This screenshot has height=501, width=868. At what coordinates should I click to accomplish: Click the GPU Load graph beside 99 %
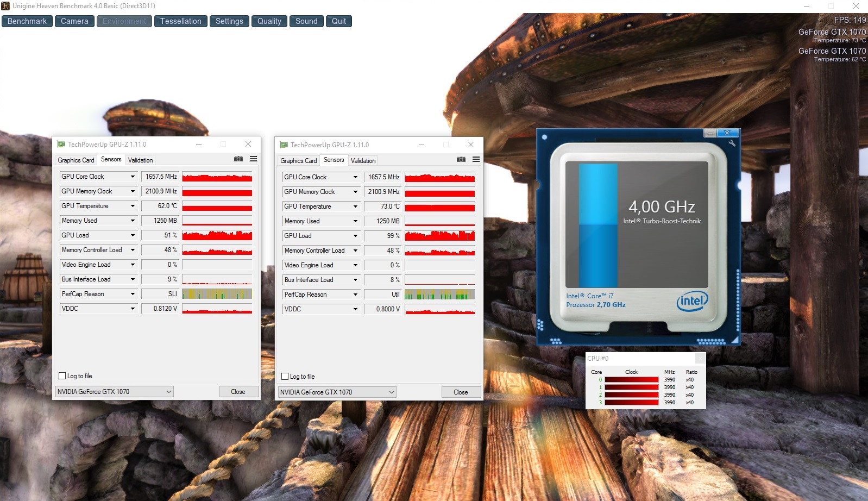click(440, 236)
